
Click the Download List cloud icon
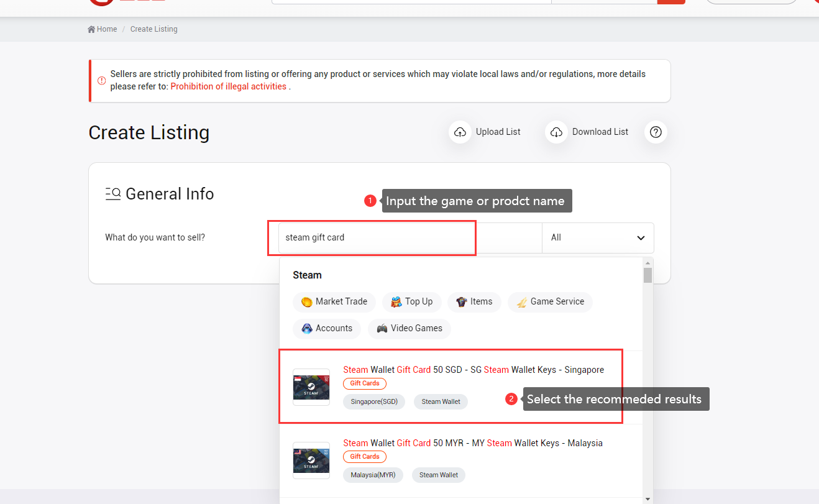point(556,132)
